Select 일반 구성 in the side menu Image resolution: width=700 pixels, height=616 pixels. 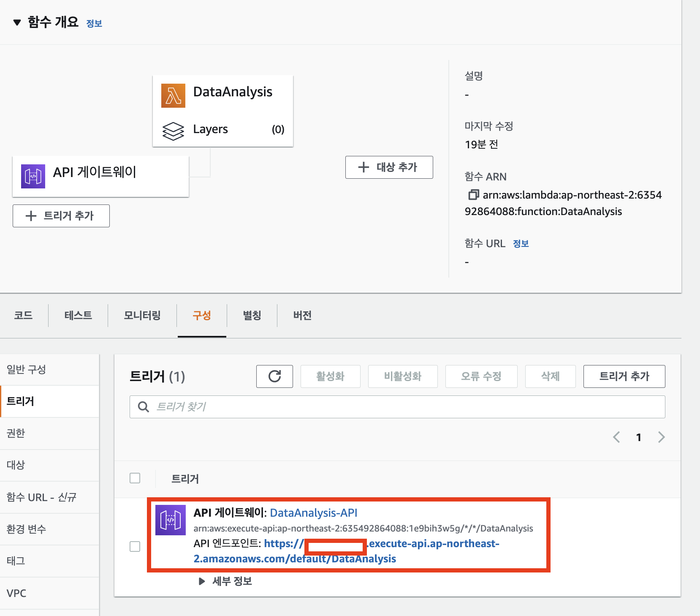coord(49,370)
